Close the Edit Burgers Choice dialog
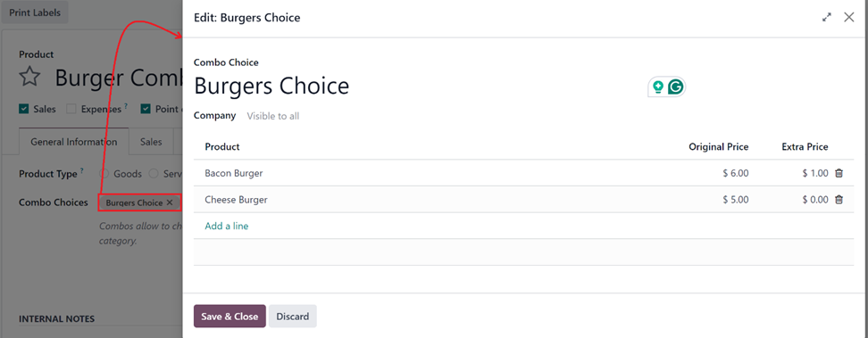The image size is (868, 338). click(848, 17)
